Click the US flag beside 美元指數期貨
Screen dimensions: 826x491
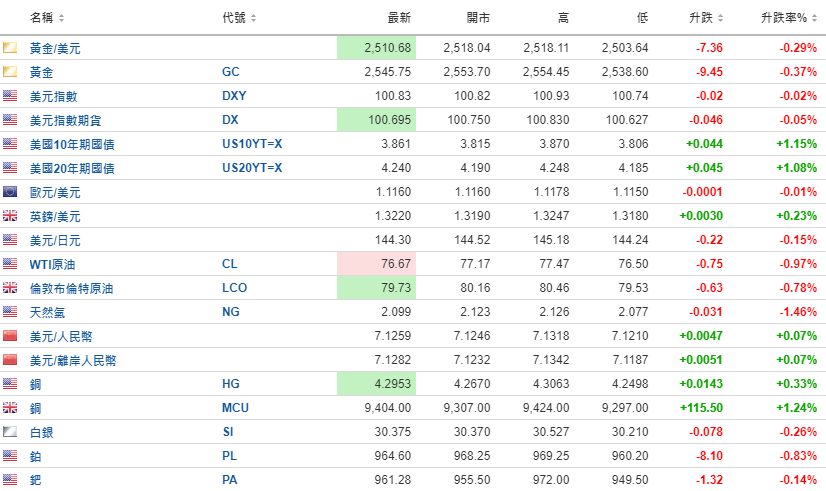pos(10,120)
